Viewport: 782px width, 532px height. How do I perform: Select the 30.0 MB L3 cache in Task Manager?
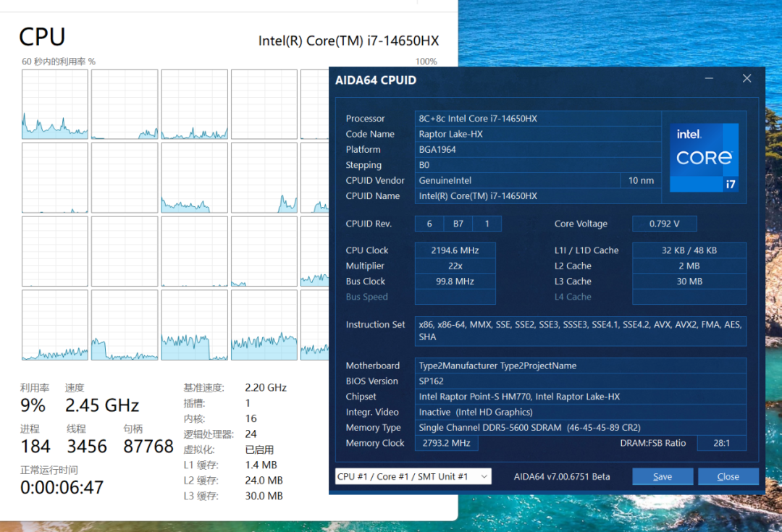click(264, 496)
